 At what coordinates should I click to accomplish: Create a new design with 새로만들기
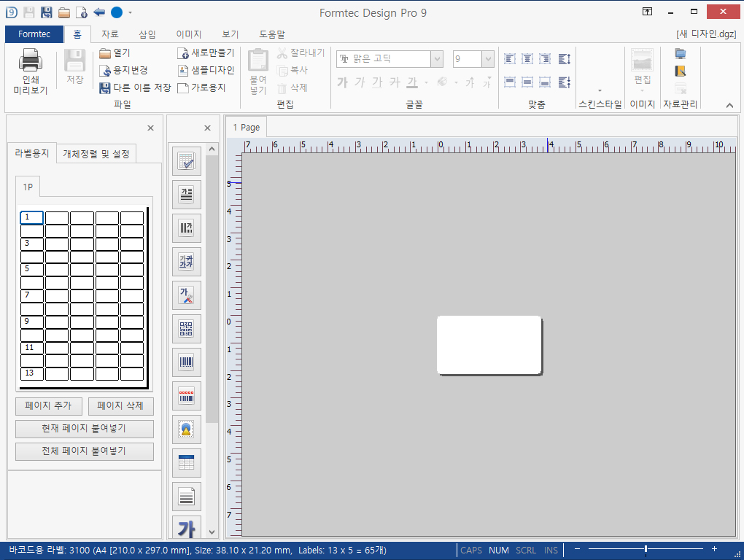click(x=206, y=53)
